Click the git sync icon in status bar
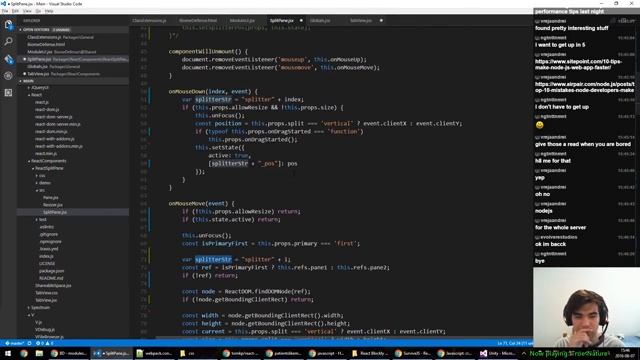 click(x=29, y=343)
